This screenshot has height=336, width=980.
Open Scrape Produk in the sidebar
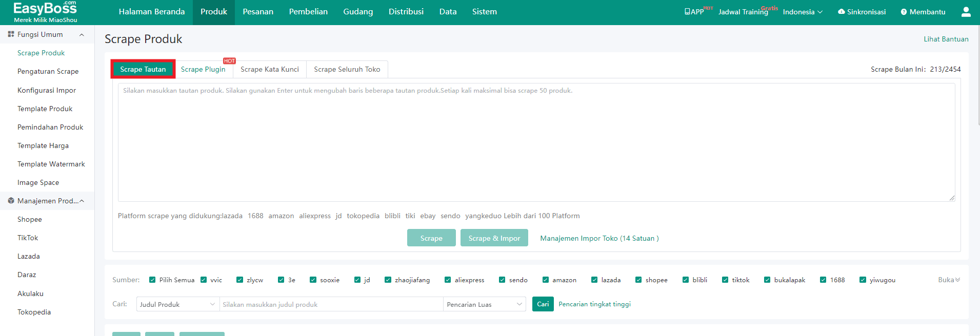click(x=41, y=53)
